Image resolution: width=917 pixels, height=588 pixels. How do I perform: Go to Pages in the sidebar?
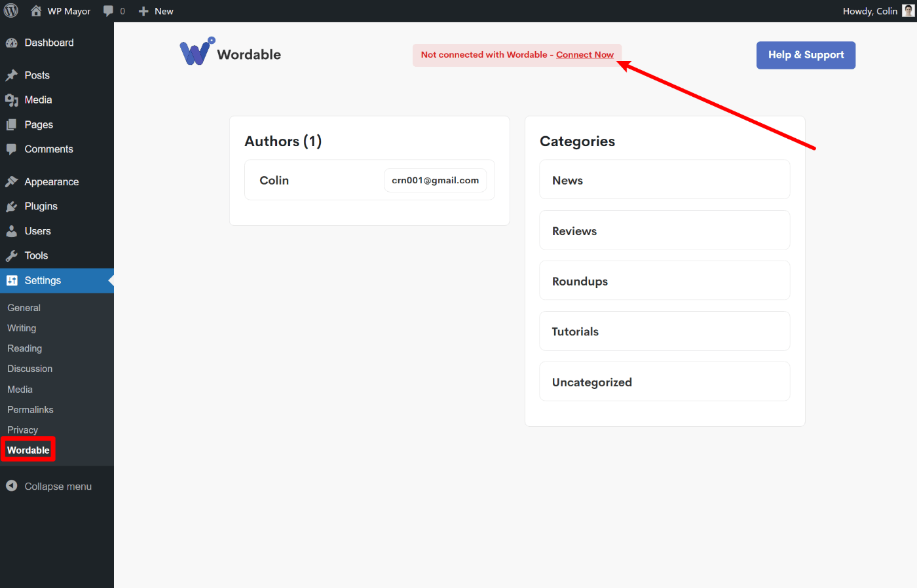click(x=39, y=124)
